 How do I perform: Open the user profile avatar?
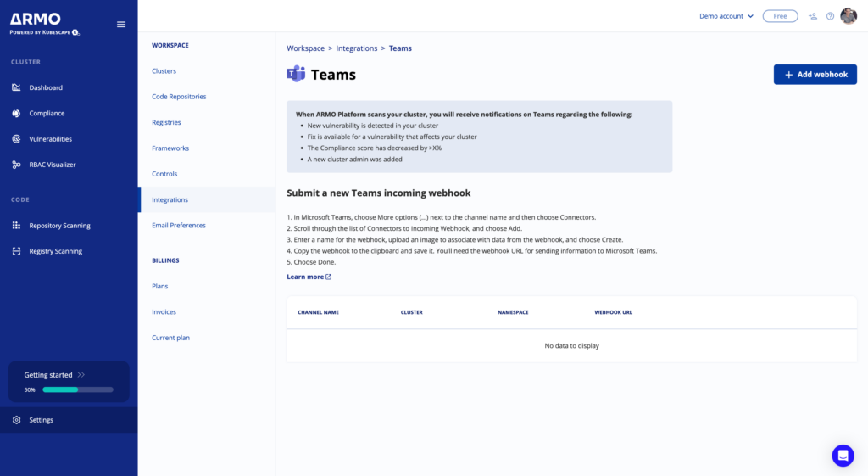849,16
